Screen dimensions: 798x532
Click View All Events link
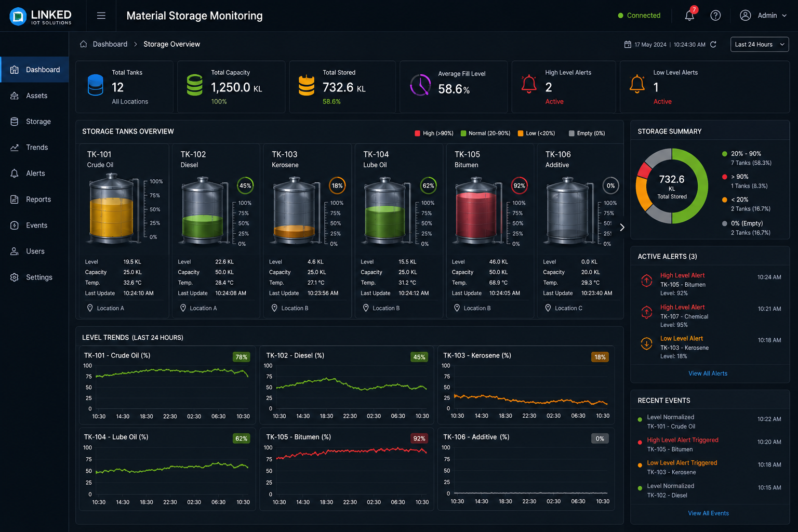point(708,513)
